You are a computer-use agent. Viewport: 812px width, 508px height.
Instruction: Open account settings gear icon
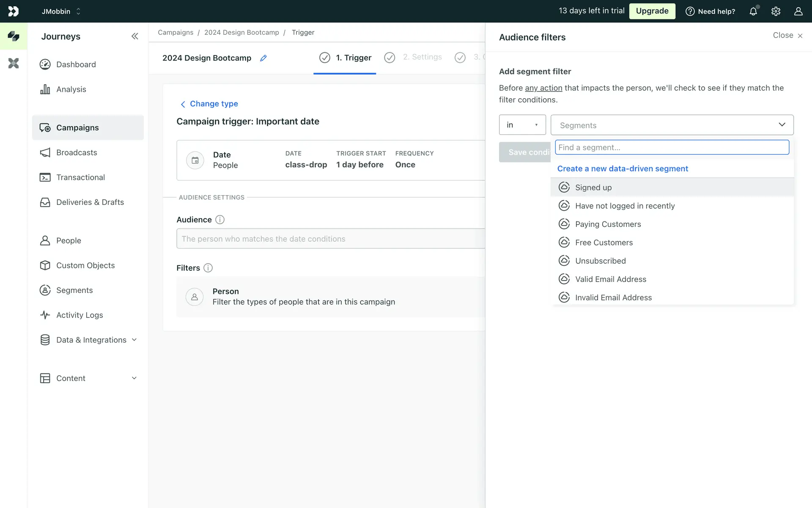776,11
